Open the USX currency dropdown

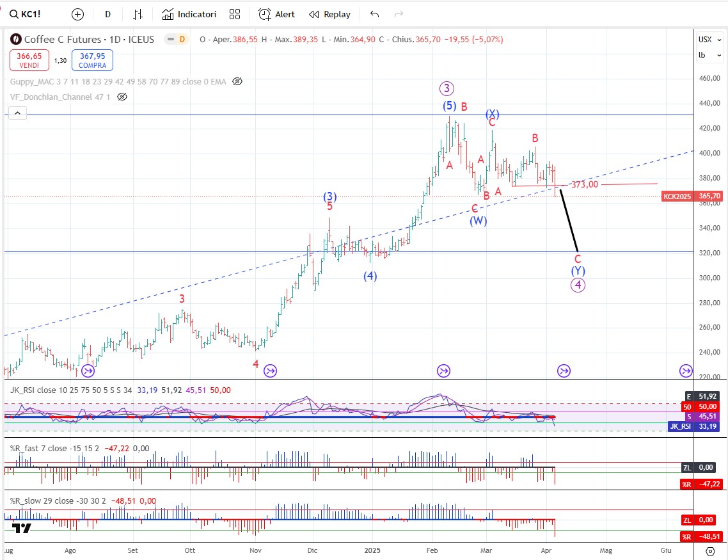[705, 40]
